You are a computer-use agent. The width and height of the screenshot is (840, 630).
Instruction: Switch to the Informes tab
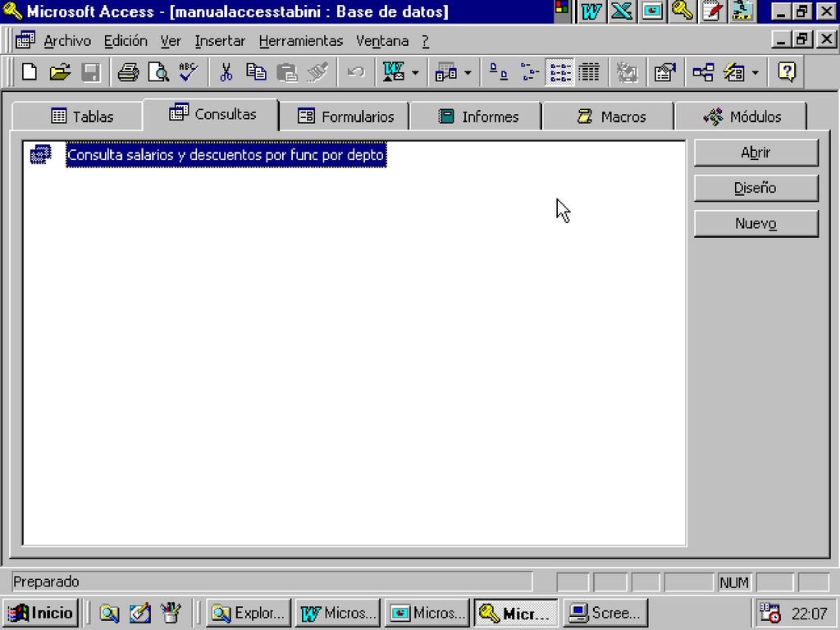[477, 116]
